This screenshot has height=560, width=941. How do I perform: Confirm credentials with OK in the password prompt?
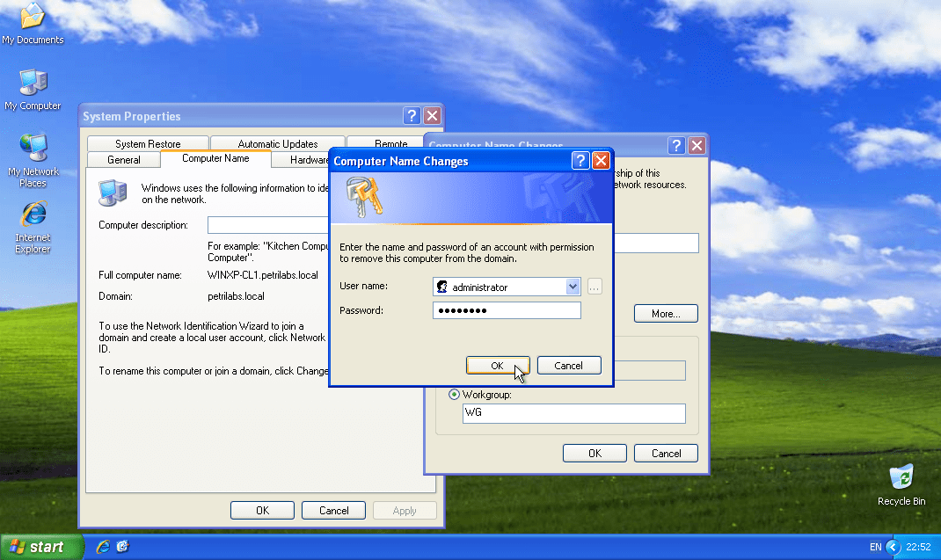pos(498,366)
